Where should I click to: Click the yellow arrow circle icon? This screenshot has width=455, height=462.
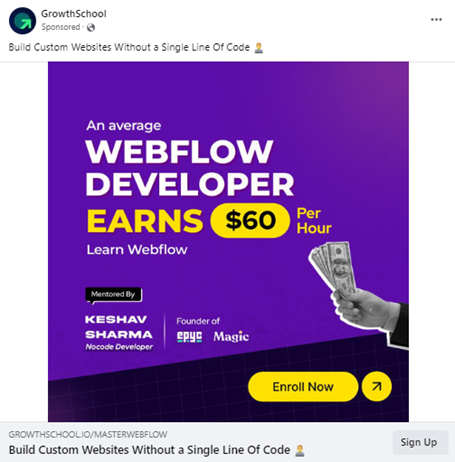coord(377,387)
